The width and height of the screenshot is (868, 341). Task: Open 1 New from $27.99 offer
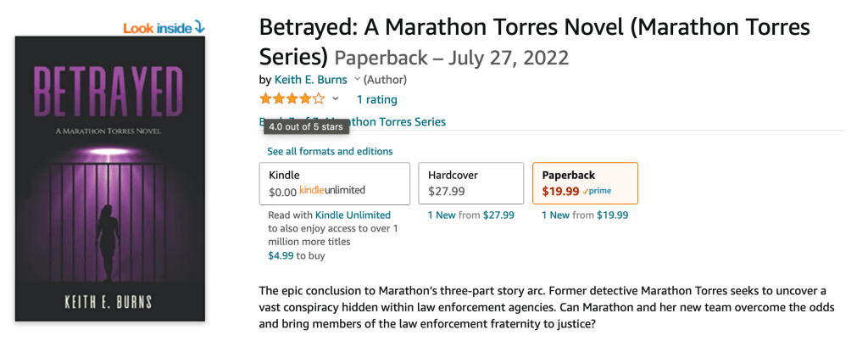[470, 215]
